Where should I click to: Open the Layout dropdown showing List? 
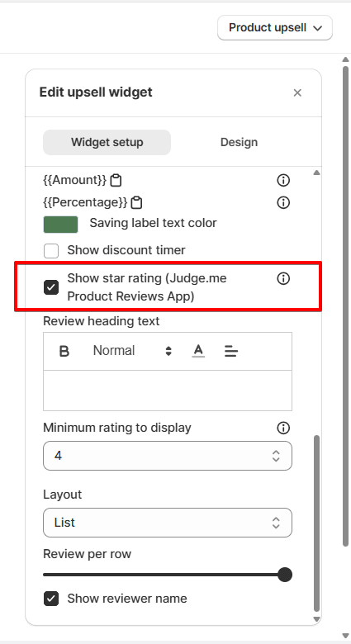pos(168,523)
